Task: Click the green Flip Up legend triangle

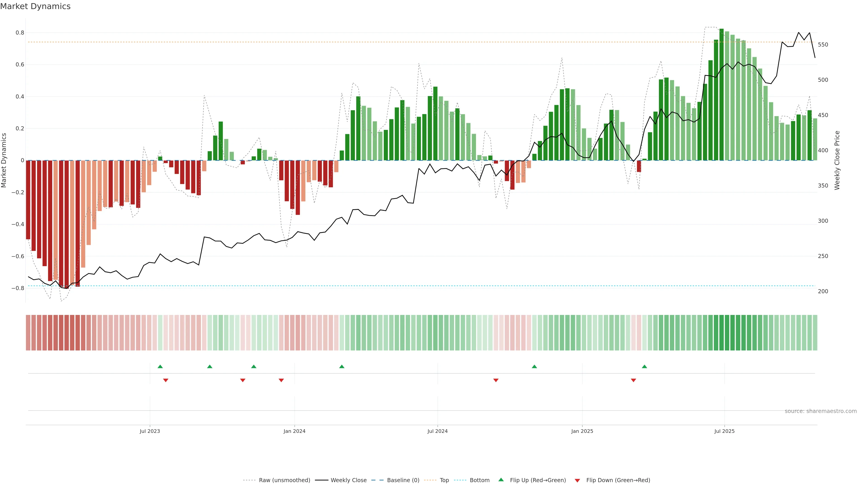Action: click(x=501, y=480)
